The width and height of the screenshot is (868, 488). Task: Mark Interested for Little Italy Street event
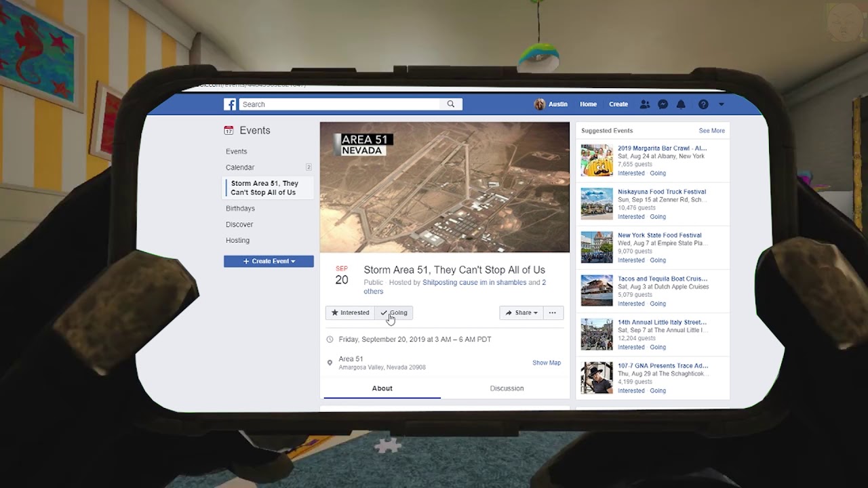pos(631,347)
